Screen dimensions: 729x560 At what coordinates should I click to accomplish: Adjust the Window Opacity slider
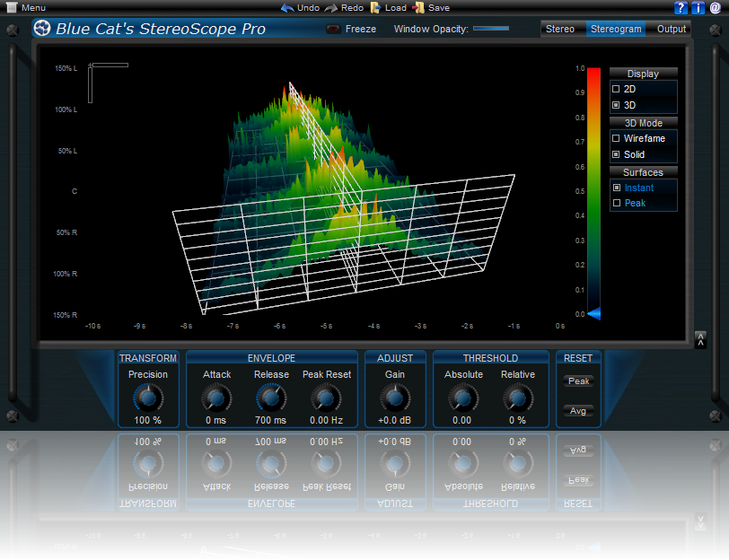[490, 29]
